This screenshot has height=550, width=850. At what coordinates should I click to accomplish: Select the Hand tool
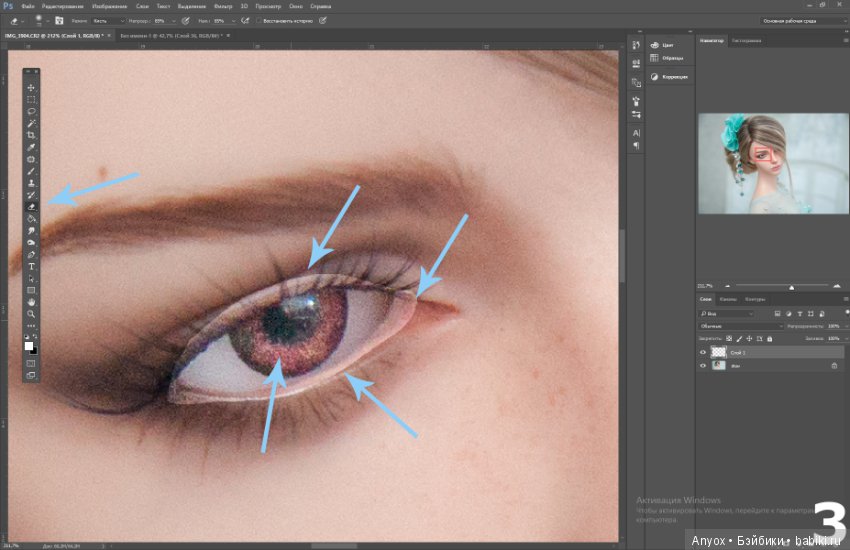coord(31,302)
